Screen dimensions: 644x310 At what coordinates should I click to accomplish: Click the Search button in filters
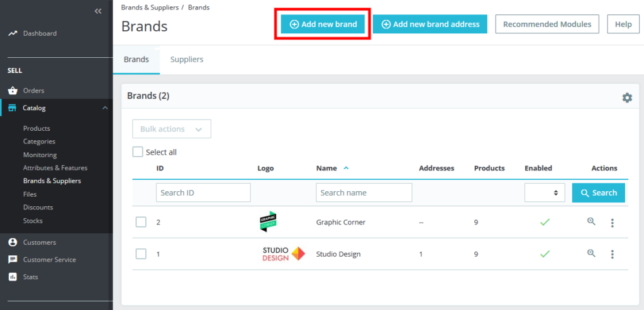point(598,193)
